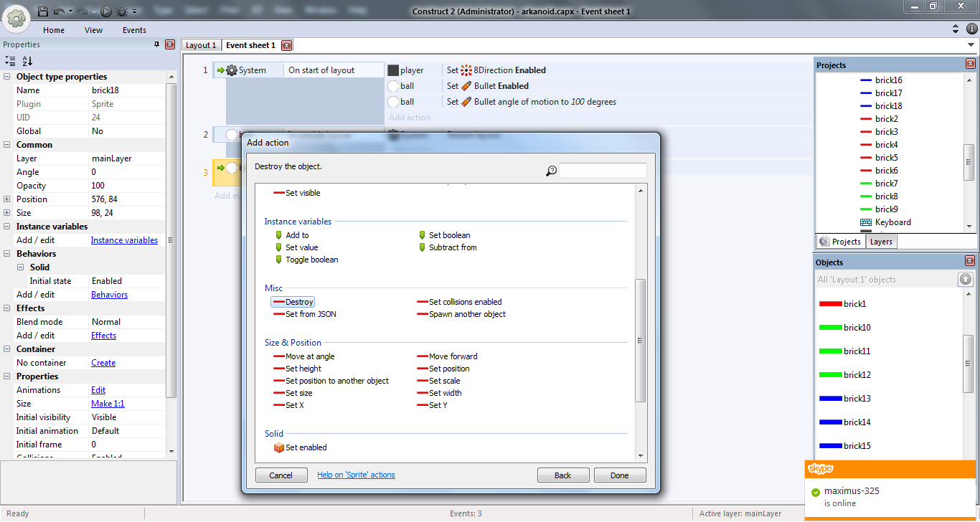Viewport: 980px width, 522px height.
Task: Open the View ribbon tab
Action: pos(93,30)
